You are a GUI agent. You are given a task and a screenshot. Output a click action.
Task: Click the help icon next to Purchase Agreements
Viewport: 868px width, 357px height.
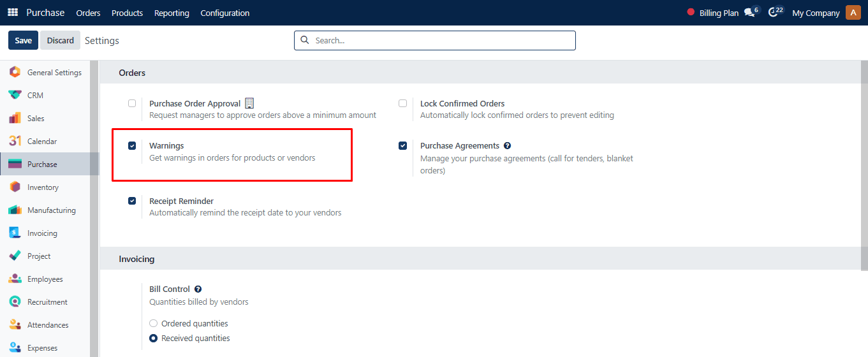coord(507,145)
